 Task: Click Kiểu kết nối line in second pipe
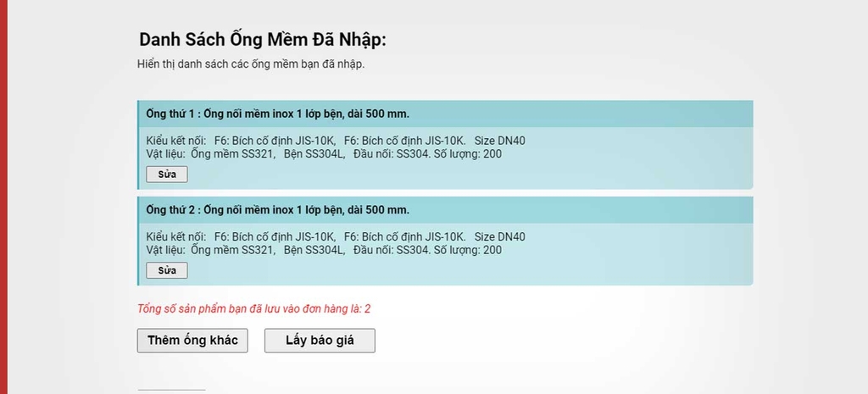(336, 237)
